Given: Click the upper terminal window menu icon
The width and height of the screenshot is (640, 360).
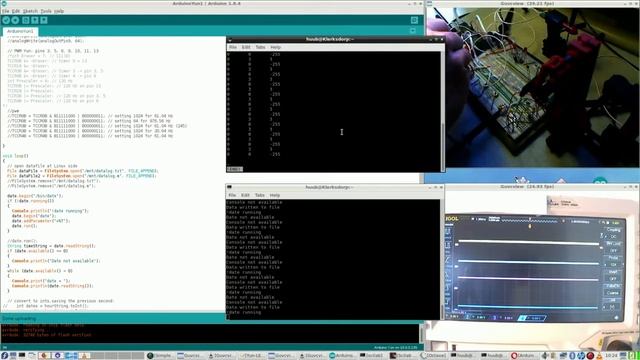Looking at the screenshot, I should [x=230, y=40].
